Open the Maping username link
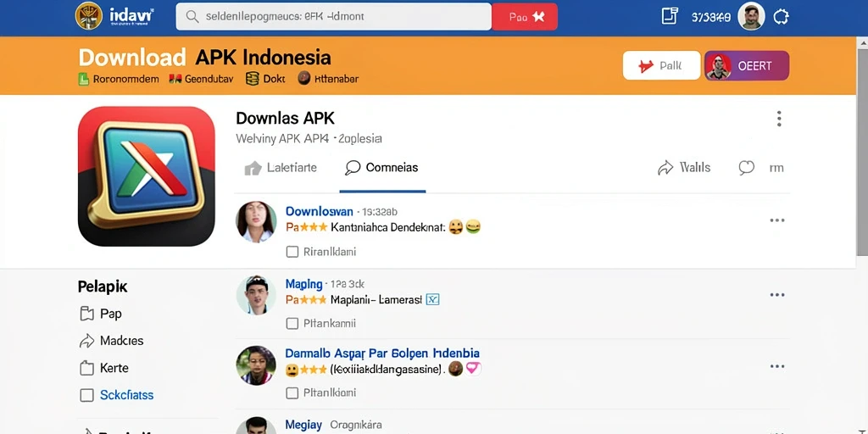The width and height of the screenshot is (868, 434). 304,284
